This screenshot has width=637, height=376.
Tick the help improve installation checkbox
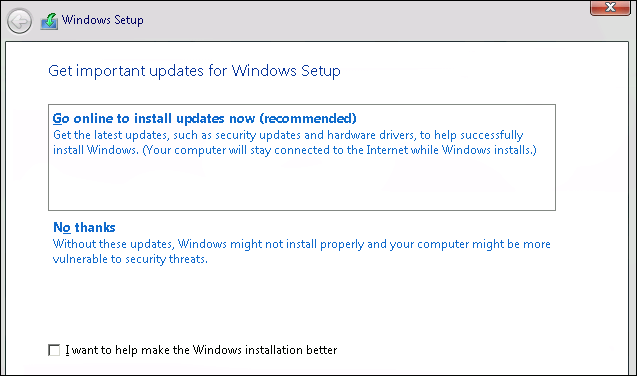54,350
